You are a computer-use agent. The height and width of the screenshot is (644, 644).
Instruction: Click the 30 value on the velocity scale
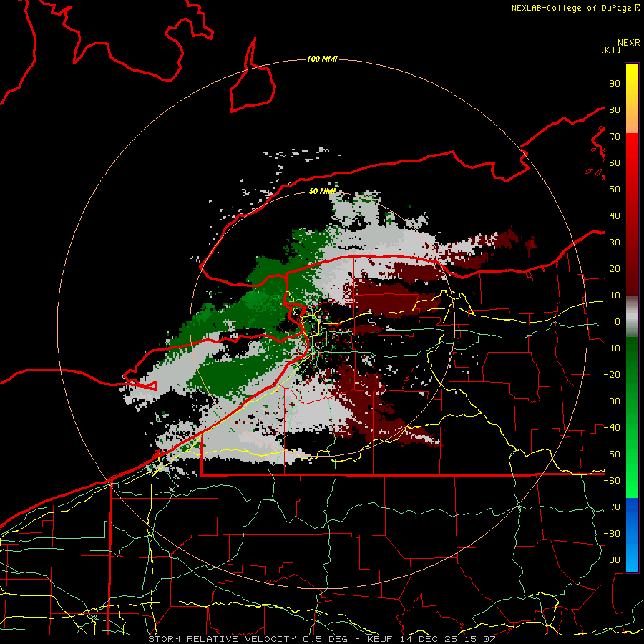(615, 243)
